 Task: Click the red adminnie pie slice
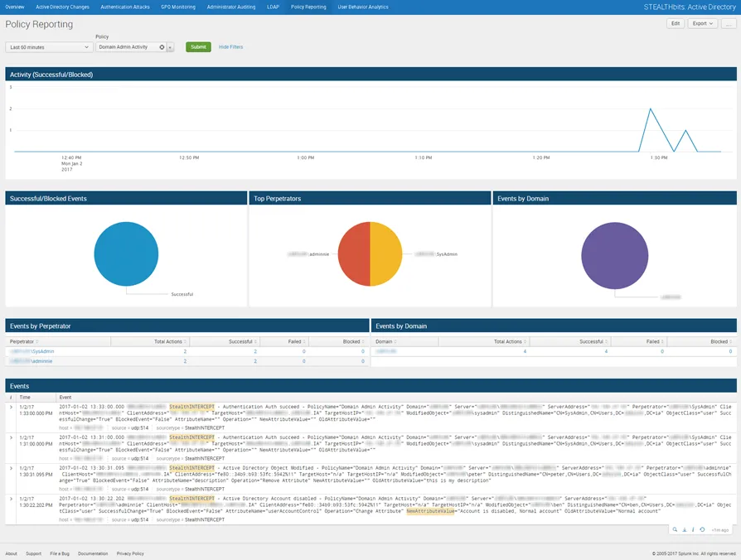coord(353,254)
